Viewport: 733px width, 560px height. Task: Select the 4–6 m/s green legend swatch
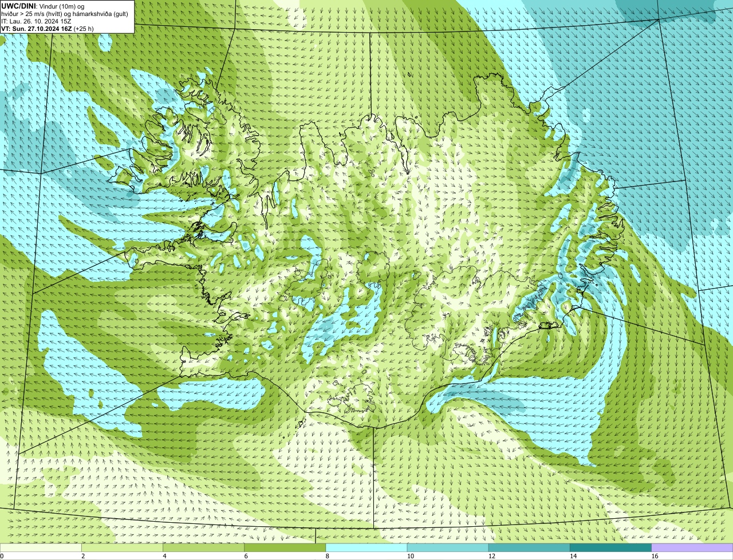coord(203,547)
